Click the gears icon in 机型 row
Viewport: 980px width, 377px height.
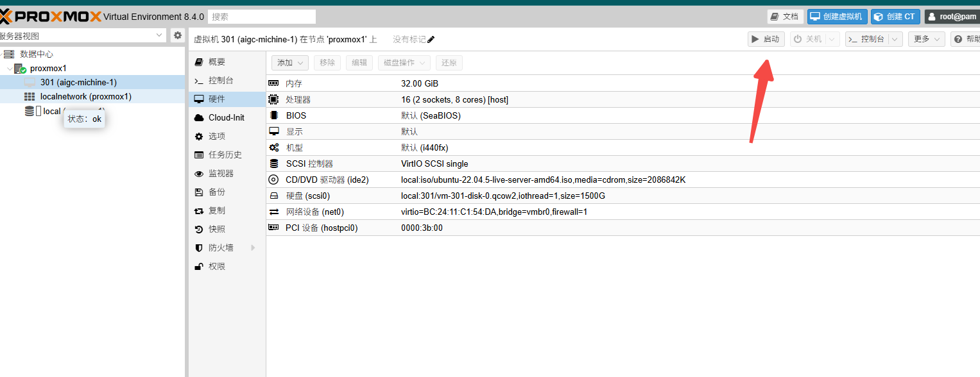[x=274, y=147]
